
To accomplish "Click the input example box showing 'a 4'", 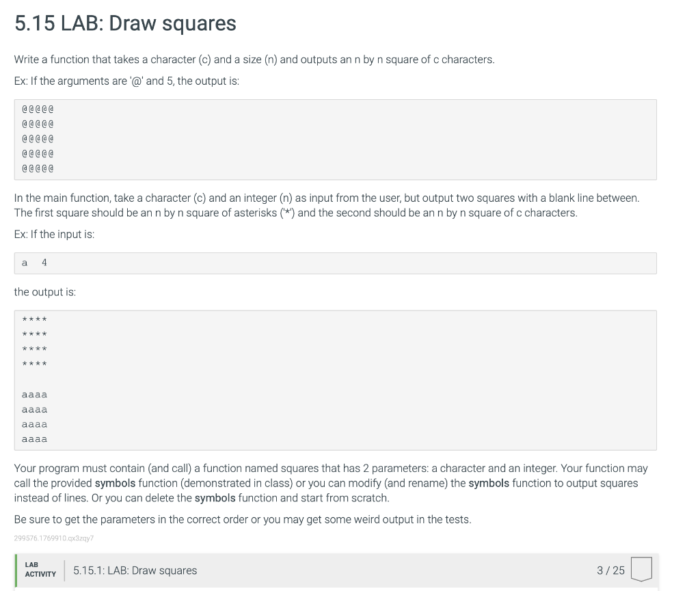I will [x=336, y=263].
